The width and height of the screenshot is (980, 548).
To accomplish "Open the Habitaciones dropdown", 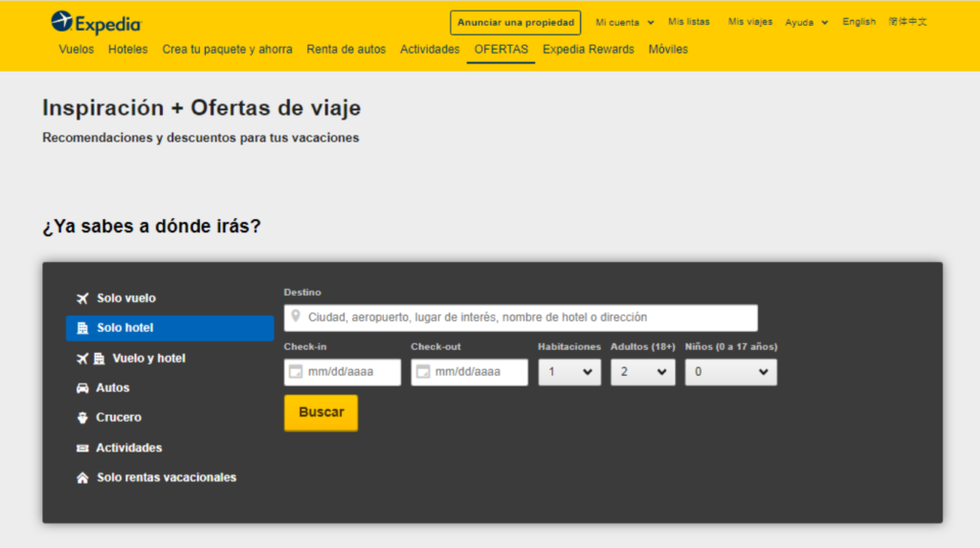I will (x=569, y=372).
